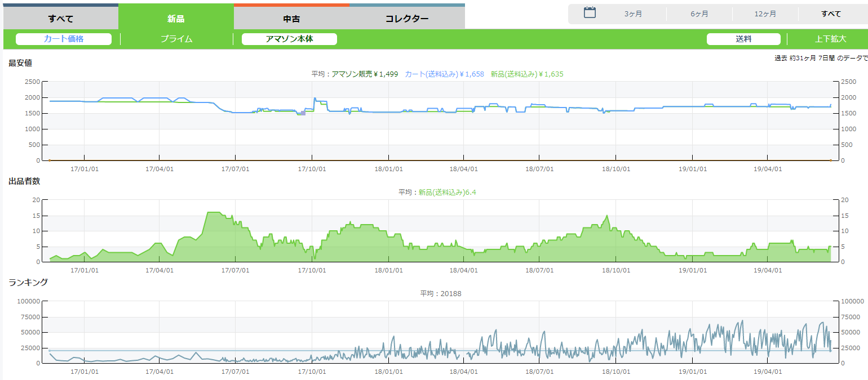The height and width of the screenshot is (380, 868).
Task: Enable the プライム filter
Action: pos(176,39)
